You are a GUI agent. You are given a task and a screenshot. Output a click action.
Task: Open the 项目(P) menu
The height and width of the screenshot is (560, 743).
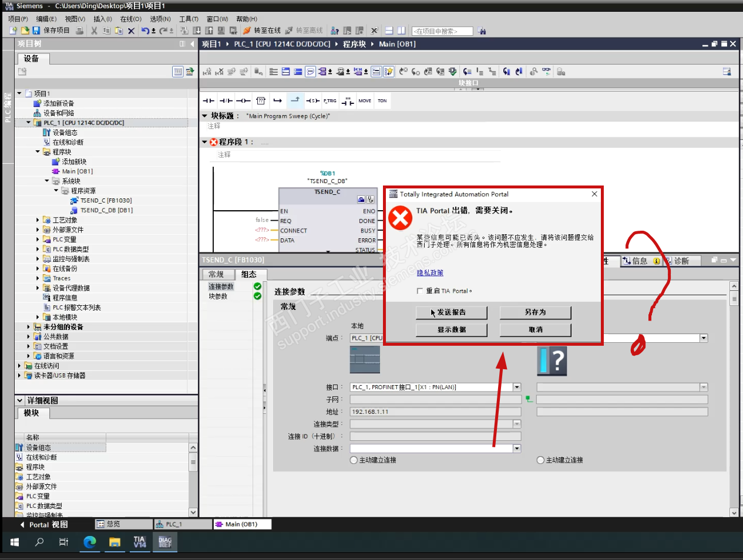(18, 19)
